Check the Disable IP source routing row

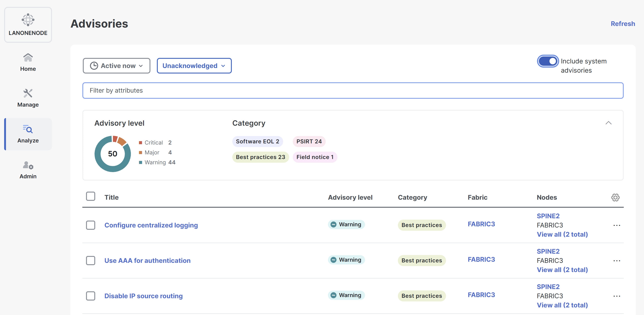click(x=90, y=296)
